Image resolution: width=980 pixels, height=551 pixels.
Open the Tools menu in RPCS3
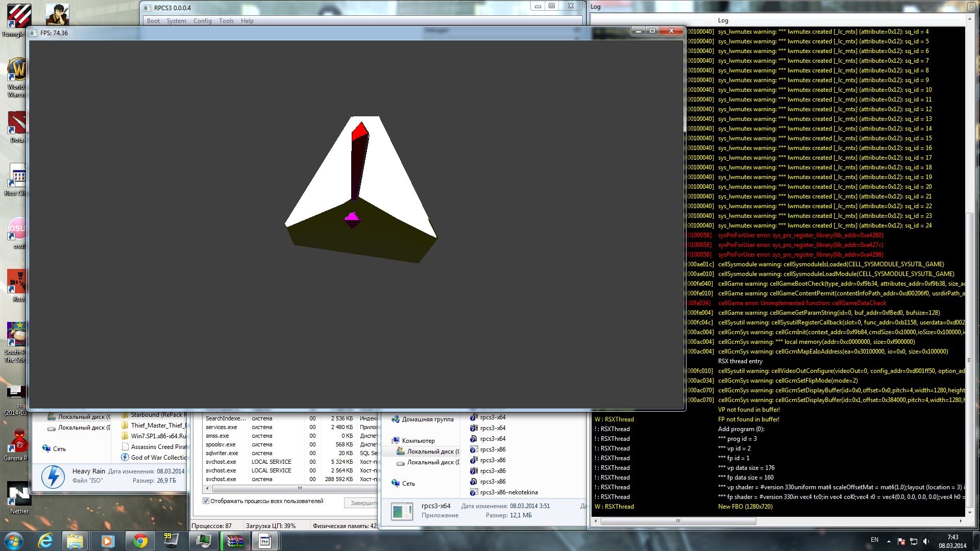pos(226,21)
